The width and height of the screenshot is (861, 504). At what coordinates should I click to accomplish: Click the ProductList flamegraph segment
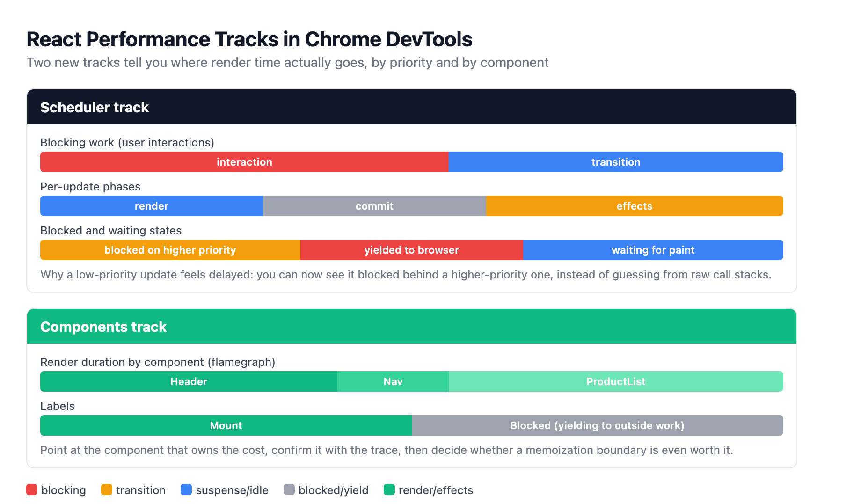(616, 381)
